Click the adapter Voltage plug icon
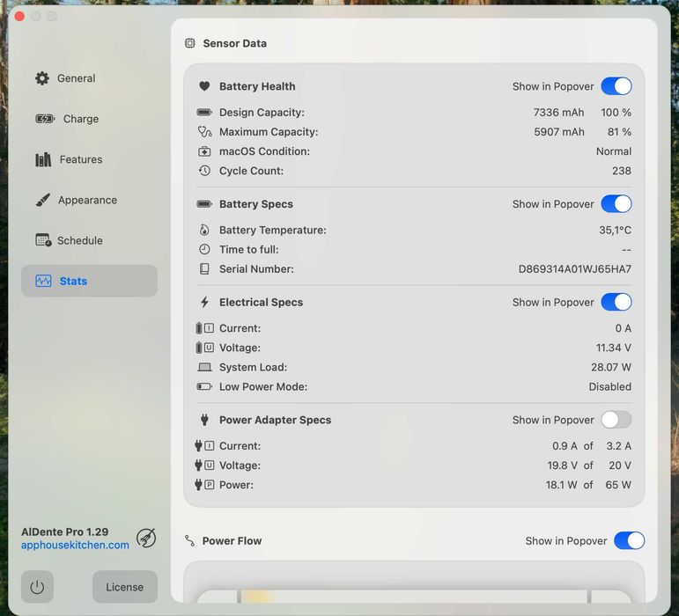 204,466
